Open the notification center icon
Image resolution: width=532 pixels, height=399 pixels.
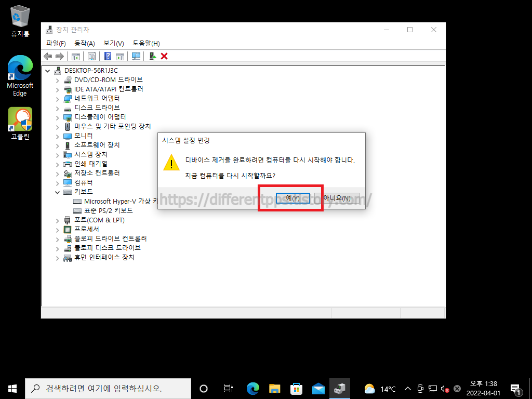pyautogui.click(x=516, y=389)
